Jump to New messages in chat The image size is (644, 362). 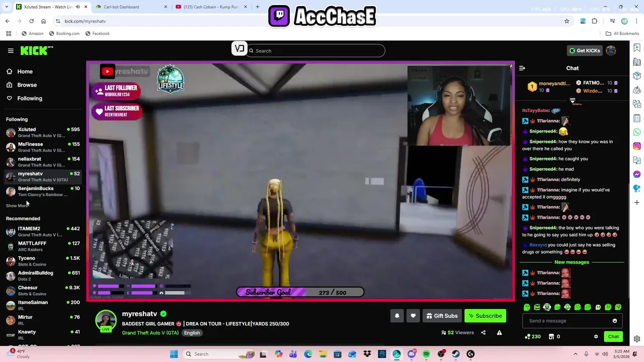(572, 262)
